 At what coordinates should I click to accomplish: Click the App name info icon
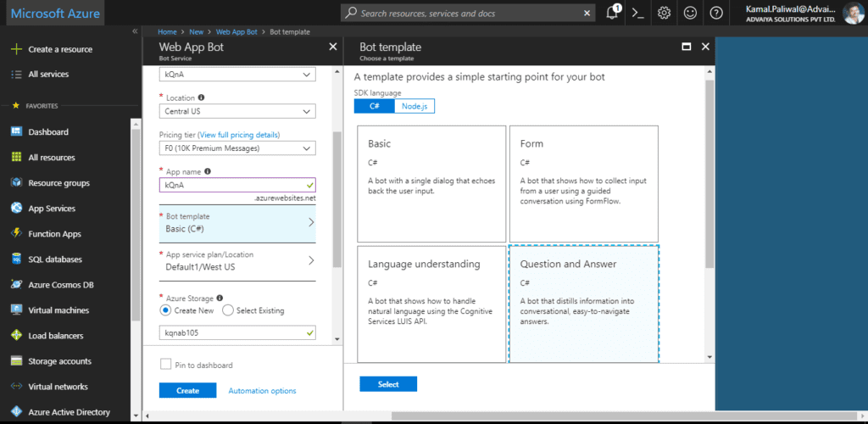click(x=208, y=171)
